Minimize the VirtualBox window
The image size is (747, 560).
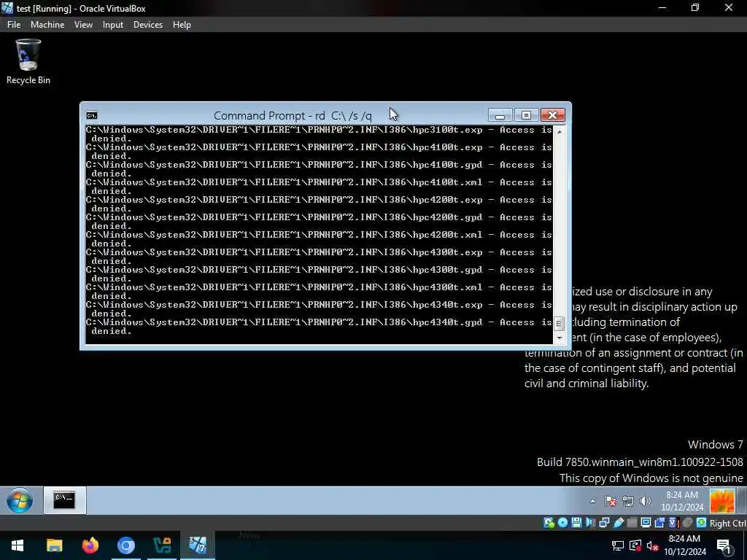coord(662,8)
